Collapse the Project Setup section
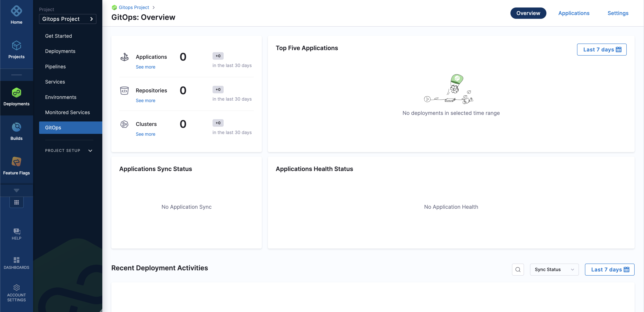 90,151
